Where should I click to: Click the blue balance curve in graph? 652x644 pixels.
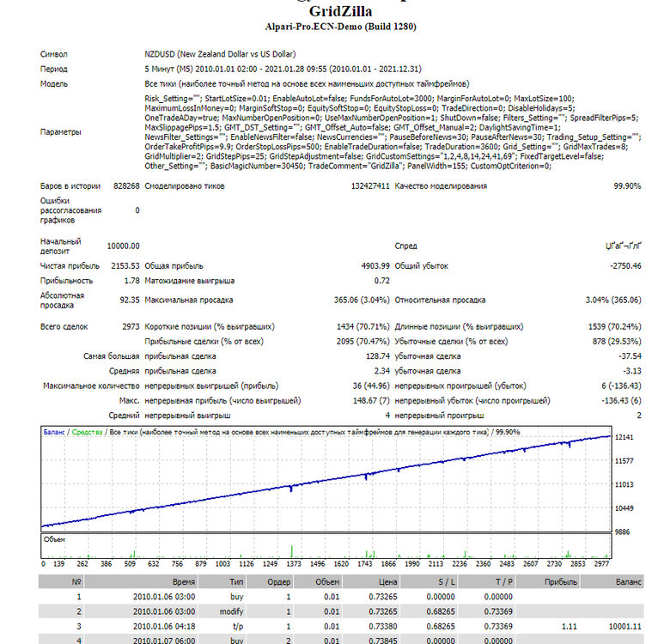coord(325,479)
